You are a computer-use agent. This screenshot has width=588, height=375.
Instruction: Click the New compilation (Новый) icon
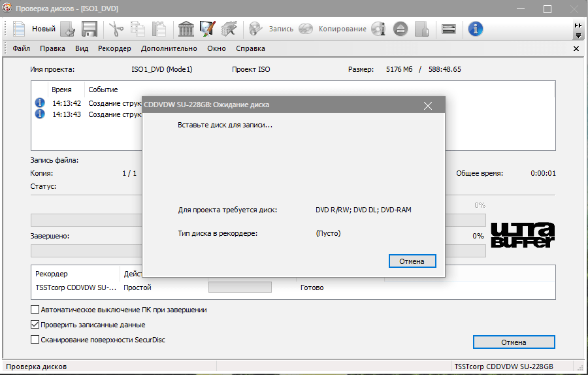point(19,29)
